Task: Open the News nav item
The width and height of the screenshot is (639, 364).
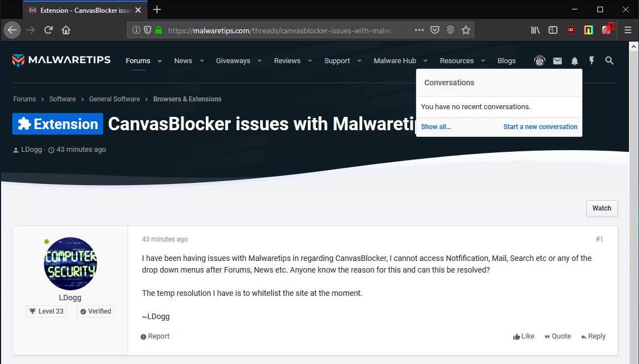Action: (183, 61)
